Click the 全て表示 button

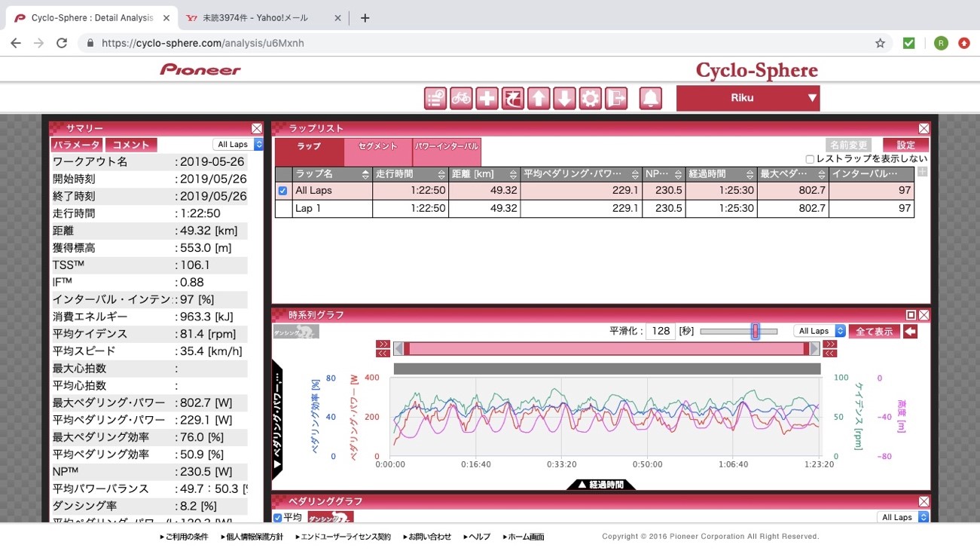coord(873,332)
